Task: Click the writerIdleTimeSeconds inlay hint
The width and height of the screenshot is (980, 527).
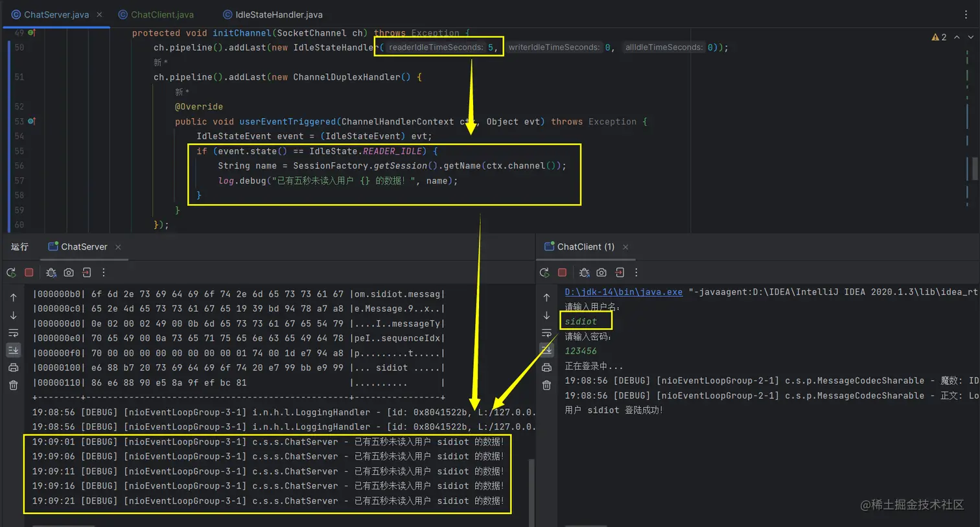Action: click(x=554, y=47)
